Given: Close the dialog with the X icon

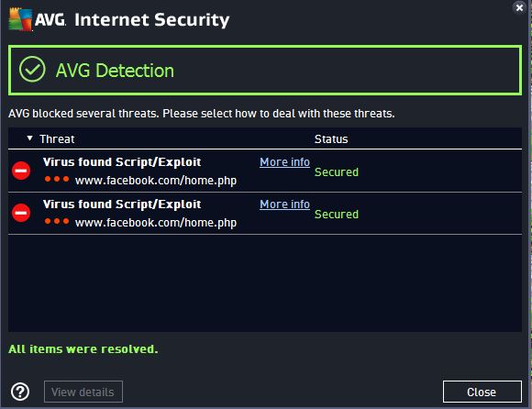Looking at the screenshot, I should coord(519,7).
